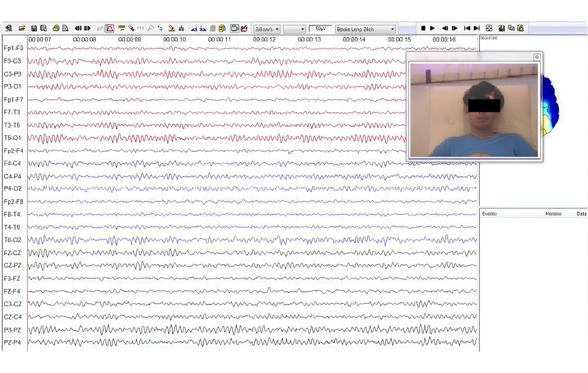Viewport: 588px width, 373px height.
Task: Select the T5-O1 channel label
Action: [12, 138]
